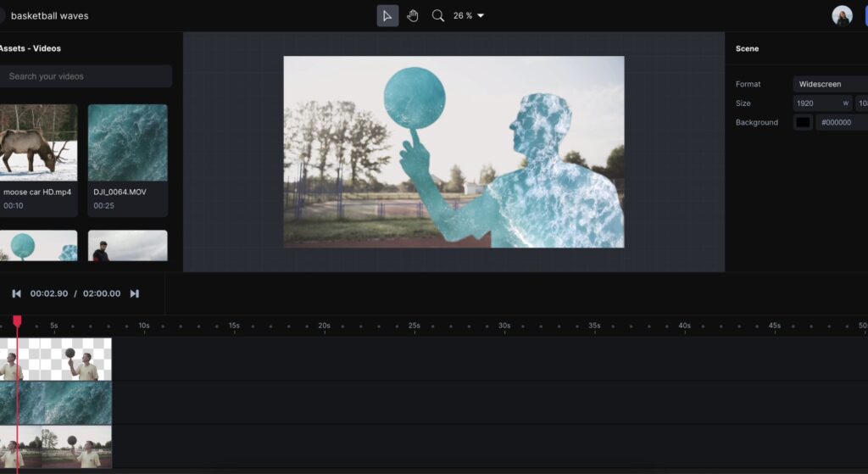Open the user profile avatar
Screen dimensions: 868x474
coord(842,16)
